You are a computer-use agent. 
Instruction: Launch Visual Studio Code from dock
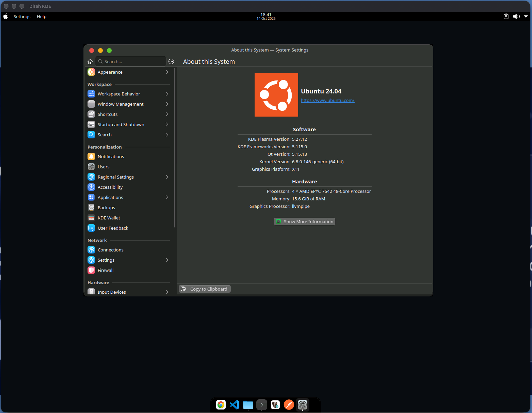pos(234,405)
